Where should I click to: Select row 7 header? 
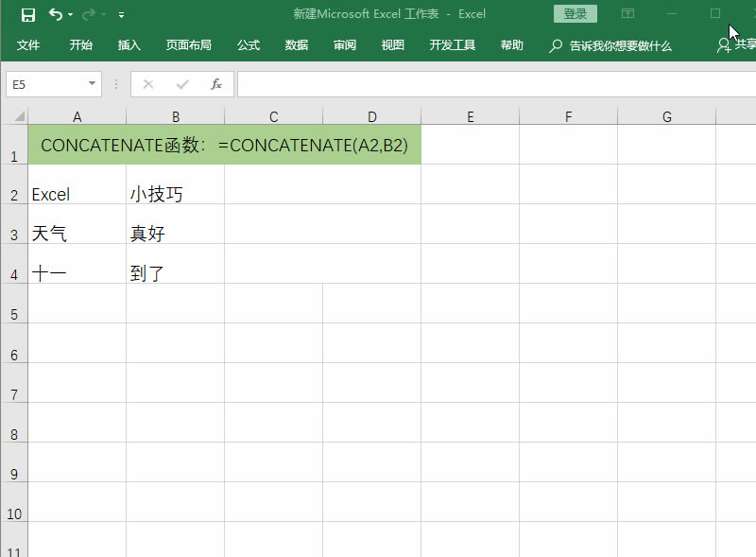[14, 383]
